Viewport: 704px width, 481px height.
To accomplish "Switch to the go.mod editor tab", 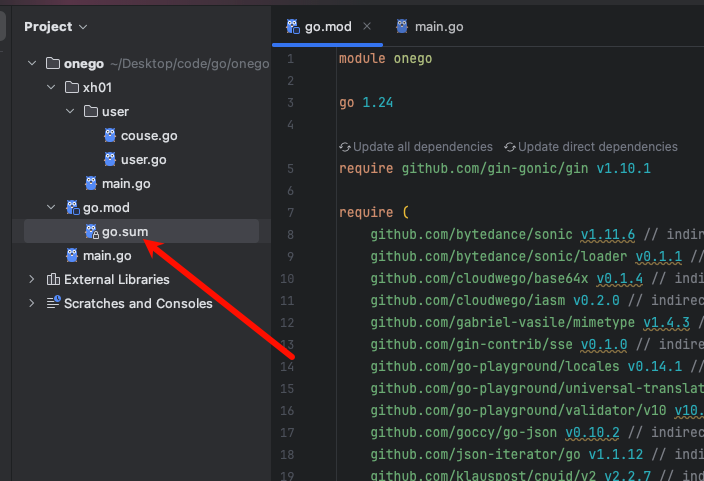I will coord(328,27).
